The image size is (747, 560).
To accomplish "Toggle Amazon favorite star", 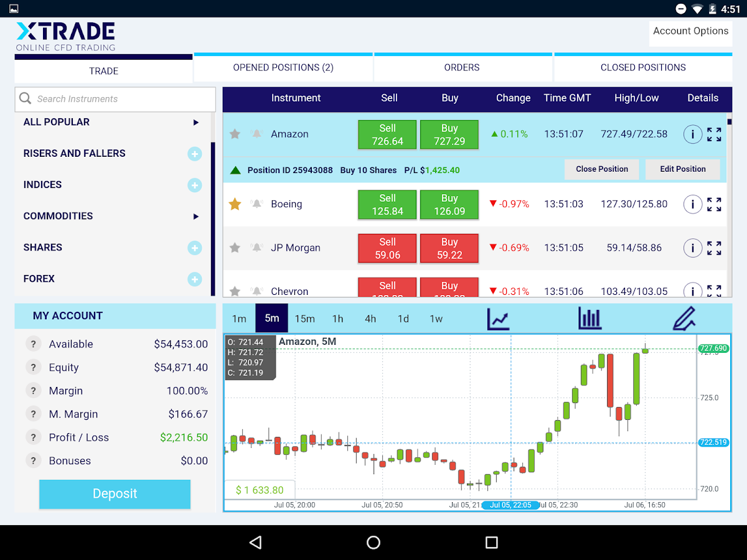I will [x=235, y=134].
